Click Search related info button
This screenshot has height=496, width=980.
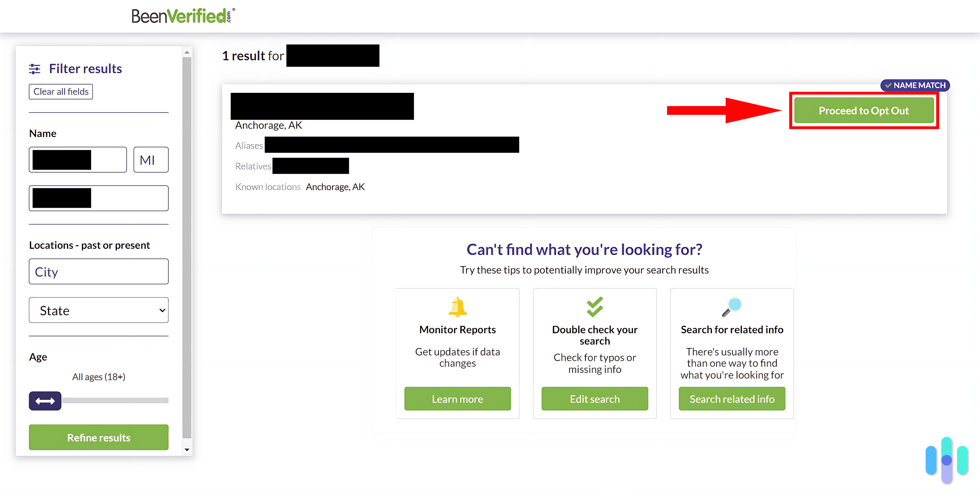pos(731,398)
